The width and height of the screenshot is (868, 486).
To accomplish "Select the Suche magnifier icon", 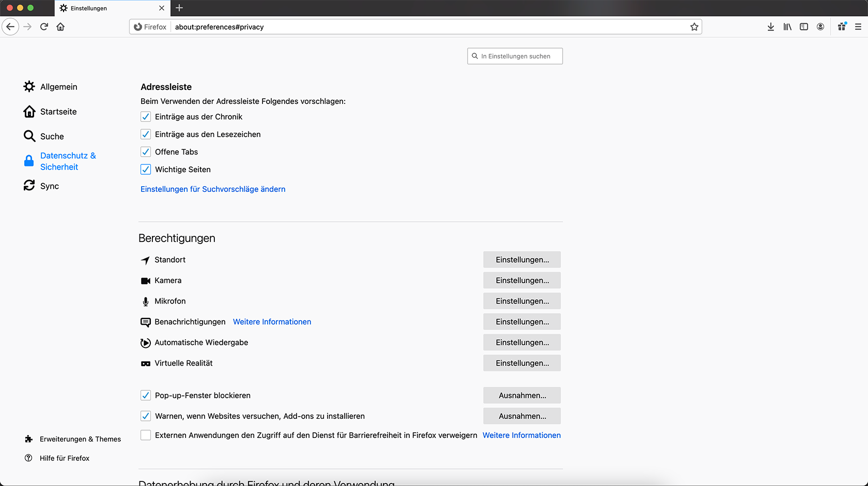I will (x=29, y=136).
